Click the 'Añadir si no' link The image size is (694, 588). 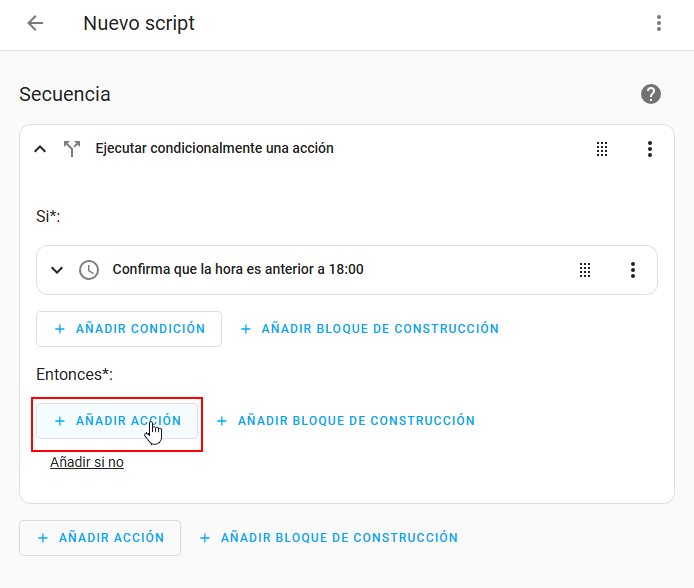(x=87, y=463)
